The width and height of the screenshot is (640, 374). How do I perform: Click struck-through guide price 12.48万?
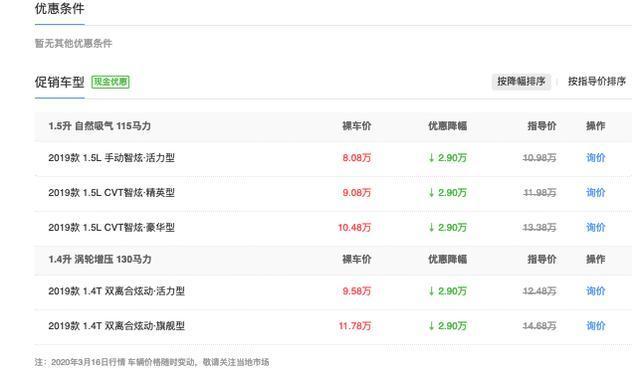pos(540,291)
